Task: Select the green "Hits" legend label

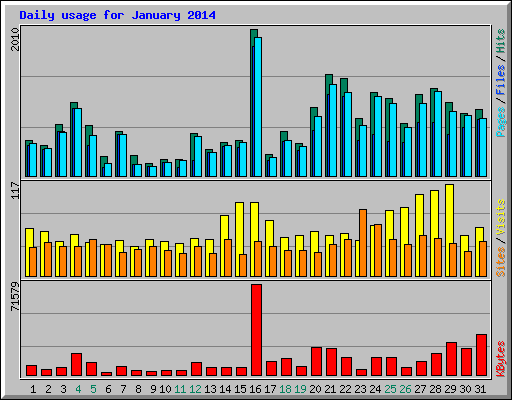Action: point(501,41)
